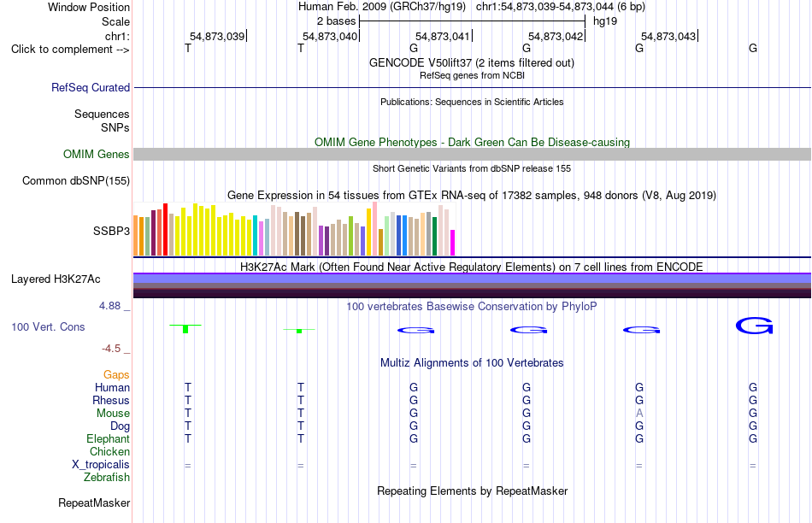Click the mismatched 'A' in Mouse row

639,414
